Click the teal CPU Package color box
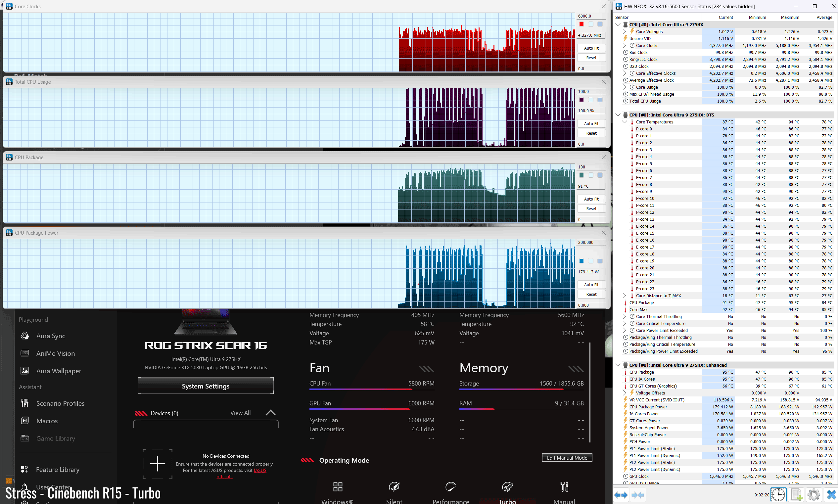The width and height of the screenshot is (838, 504). click(x=582, y=175)
